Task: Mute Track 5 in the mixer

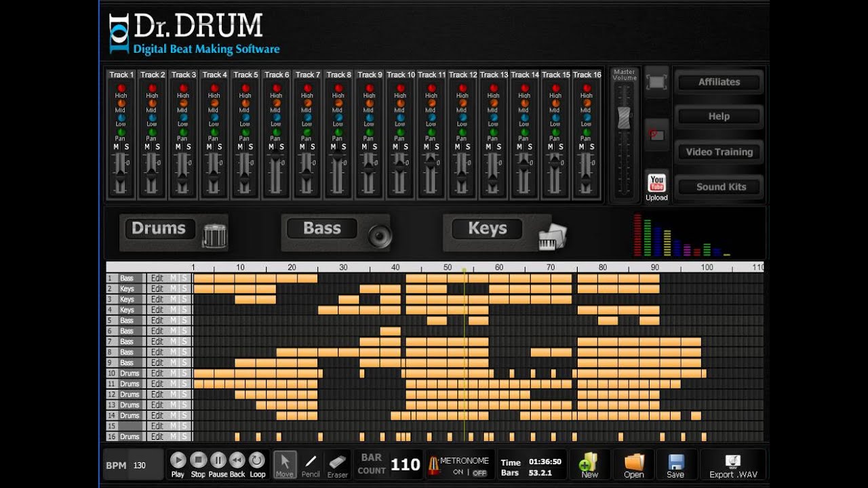Action: coord(240,147)
